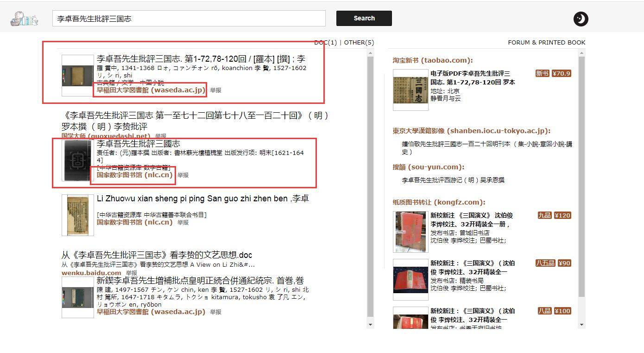Click the search query input field

[189, 19]
